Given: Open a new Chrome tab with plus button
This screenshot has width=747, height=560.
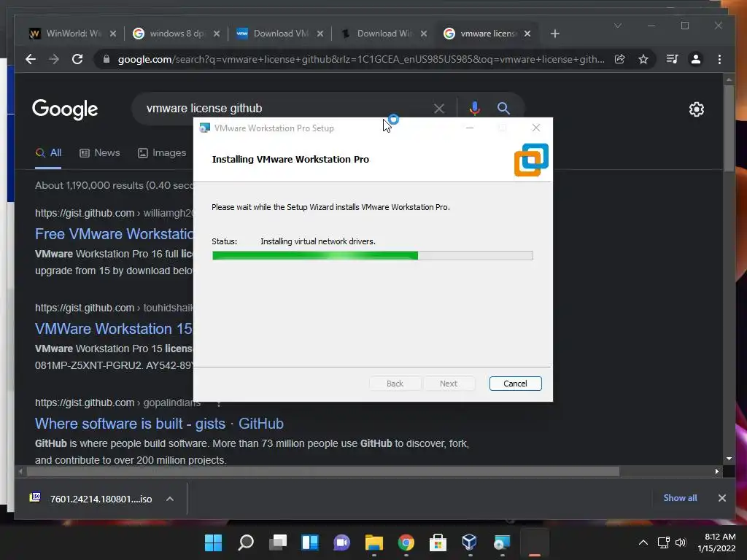Looking at the screenshot, I should (x=554, y=34).
